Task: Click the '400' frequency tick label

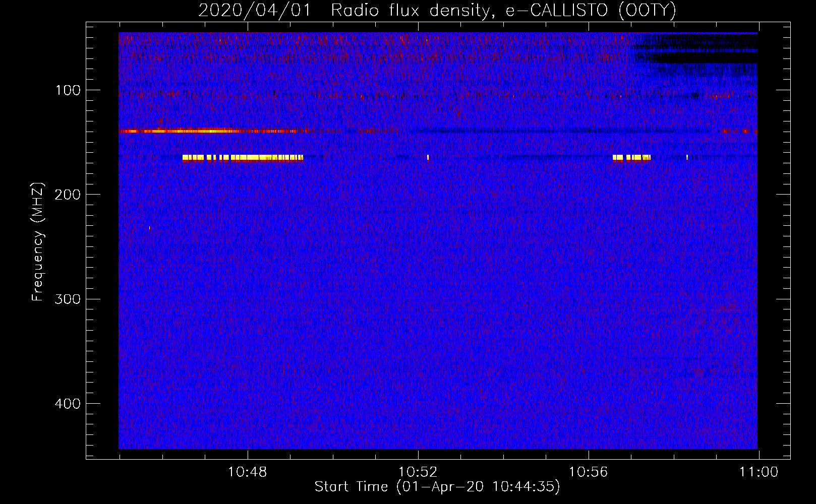Action: click(68, 404)
